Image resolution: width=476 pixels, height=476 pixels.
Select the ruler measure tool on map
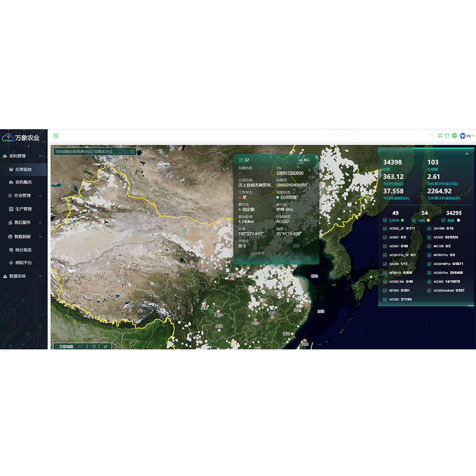[106, 347]
